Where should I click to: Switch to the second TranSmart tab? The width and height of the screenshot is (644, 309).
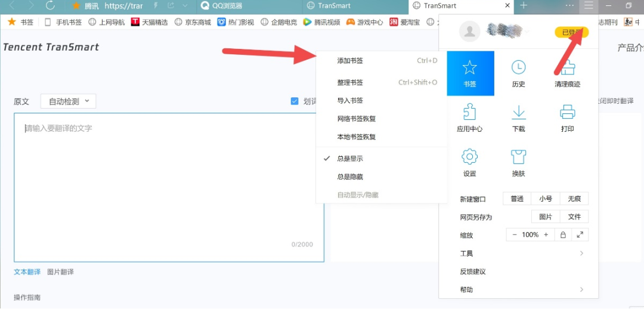coord(355,6)
